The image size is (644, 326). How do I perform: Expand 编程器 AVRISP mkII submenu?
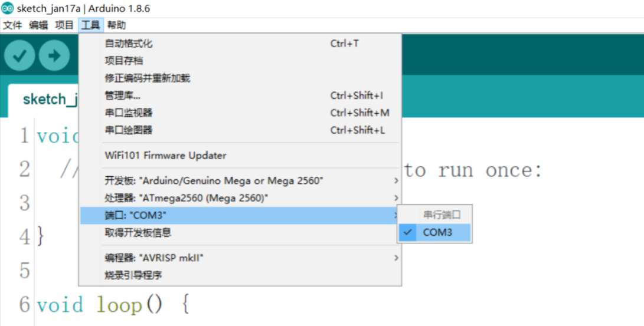tap(240, 258)
